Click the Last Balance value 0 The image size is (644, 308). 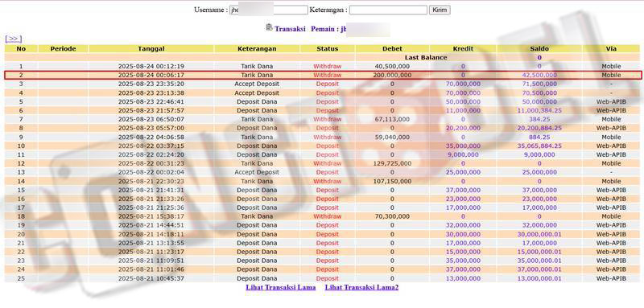click(539, 58)
